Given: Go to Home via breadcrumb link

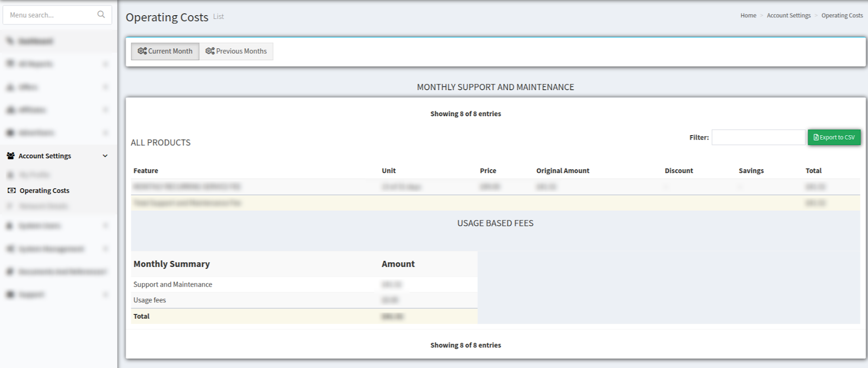Looking at the screenshot, I should click(x=748, y=15).
